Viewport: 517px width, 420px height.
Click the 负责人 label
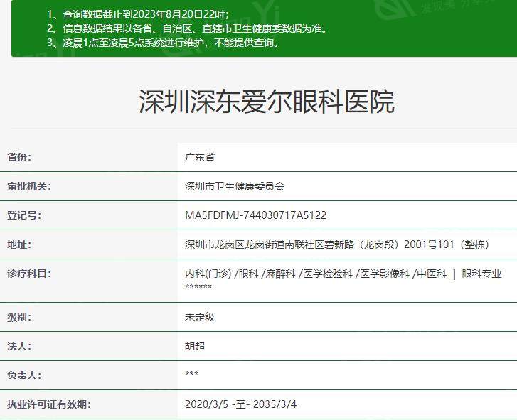tap(24, 375)
